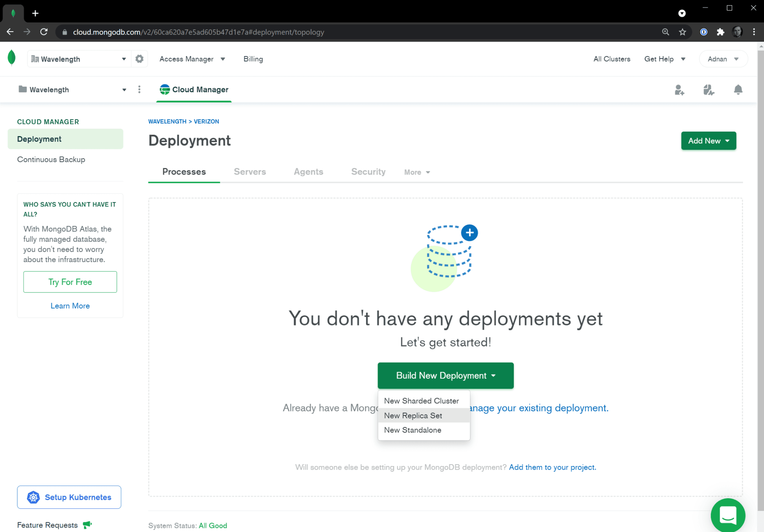
Task: Open the activity feed icon
Action: click(x=708, y=90)
